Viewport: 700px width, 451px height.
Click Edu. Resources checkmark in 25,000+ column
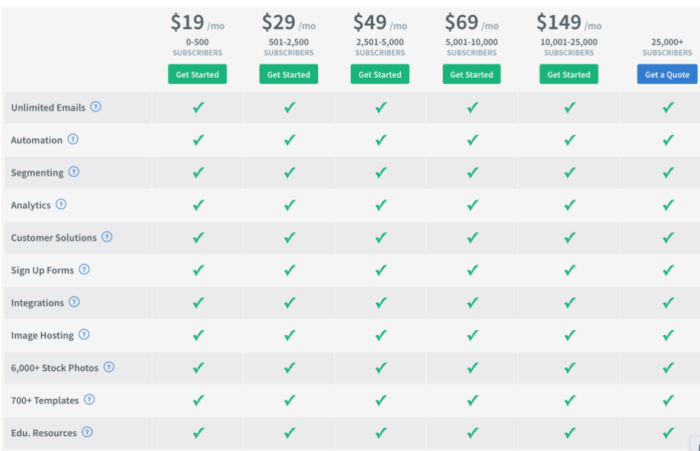coord(668,433)
